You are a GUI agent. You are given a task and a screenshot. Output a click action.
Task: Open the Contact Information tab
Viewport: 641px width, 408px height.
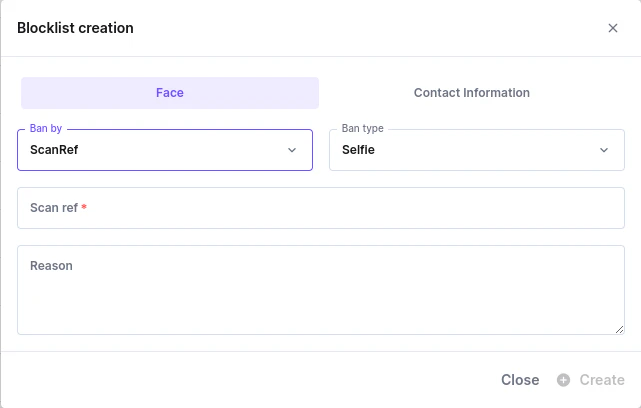pos(472,93)
